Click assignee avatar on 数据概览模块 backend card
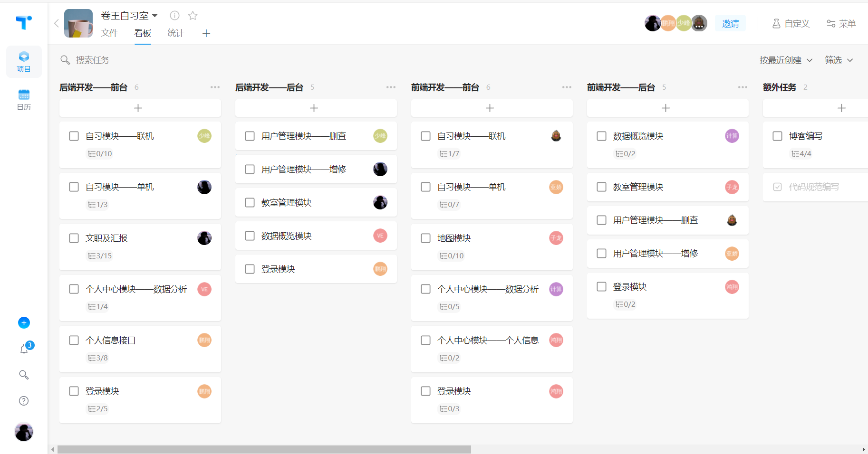The height and width of the screenshot is (454, 868). pyautogui.click(x=380, y=236)
